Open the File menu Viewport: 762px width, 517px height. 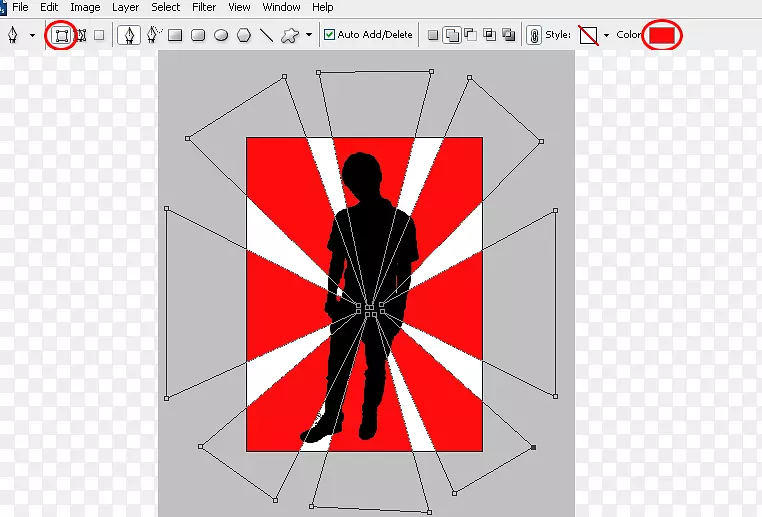tap(20, 7)
